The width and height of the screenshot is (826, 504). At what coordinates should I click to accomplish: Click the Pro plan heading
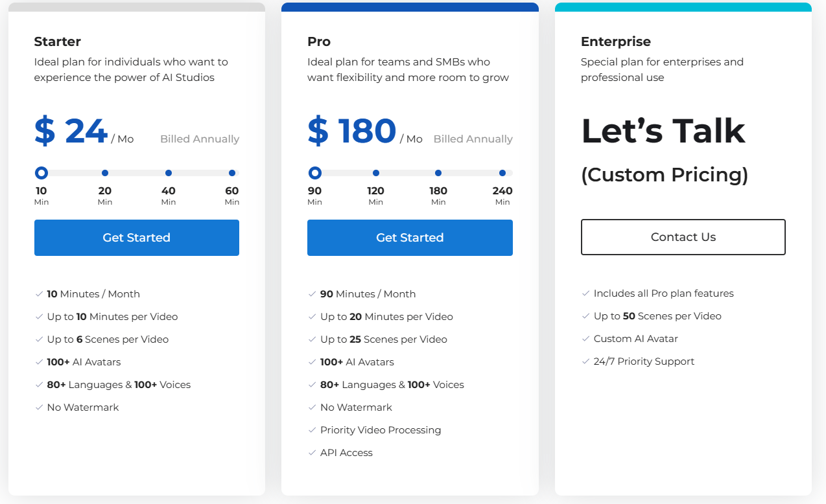tap(319, 41)
